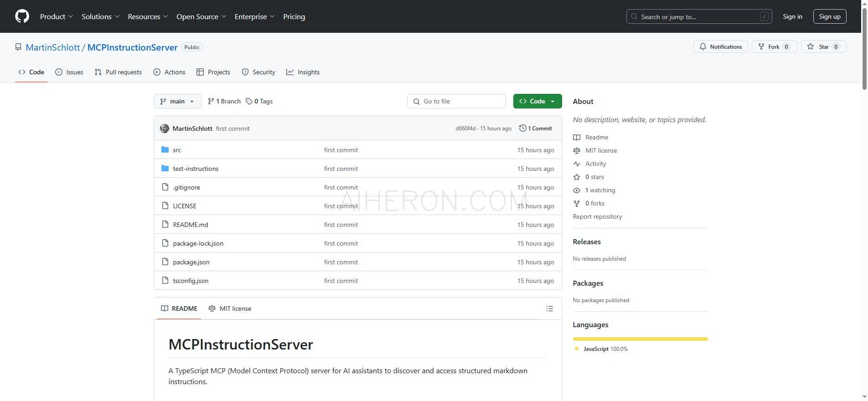Click the search magnifier icon in header

[x=634, y=16]
